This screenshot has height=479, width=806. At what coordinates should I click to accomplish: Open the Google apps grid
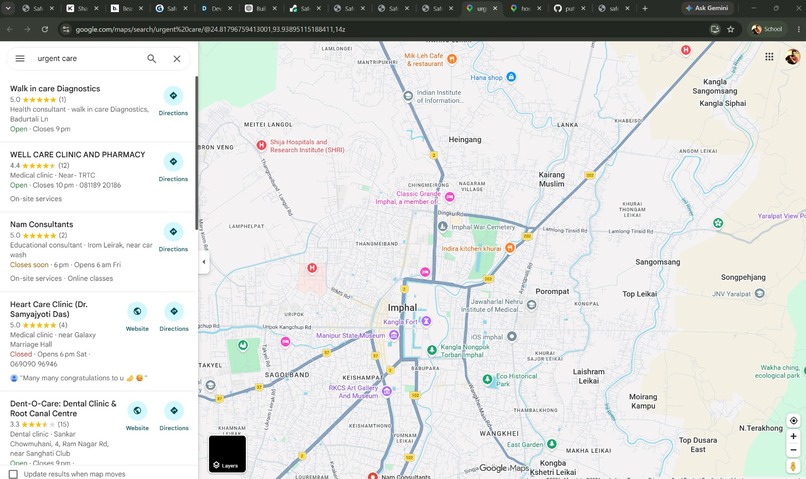click(769, 57)
